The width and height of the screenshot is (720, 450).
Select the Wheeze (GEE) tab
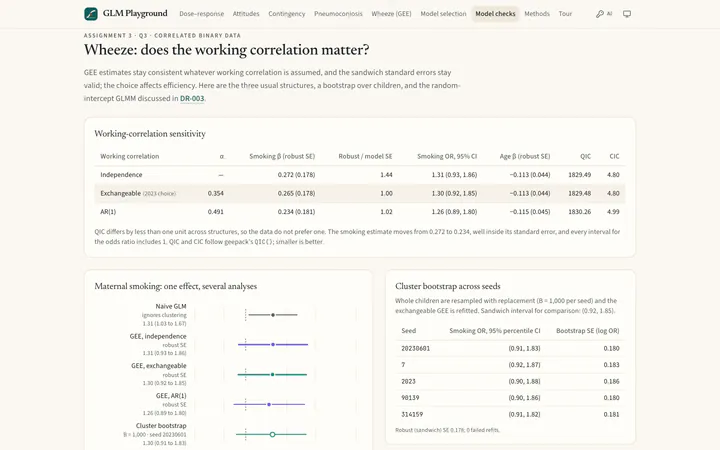click(391, 14)
